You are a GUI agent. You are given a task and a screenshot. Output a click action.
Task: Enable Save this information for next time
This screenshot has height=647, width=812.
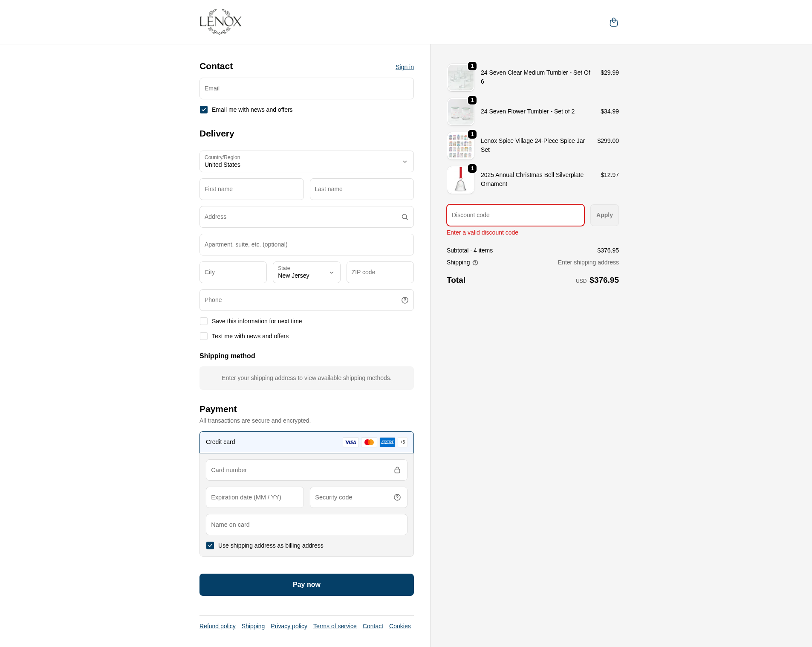[204, 321]
